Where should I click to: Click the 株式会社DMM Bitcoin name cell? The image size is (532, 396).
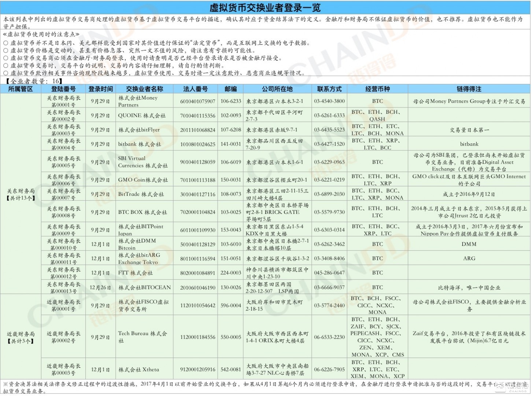point(144,244)
